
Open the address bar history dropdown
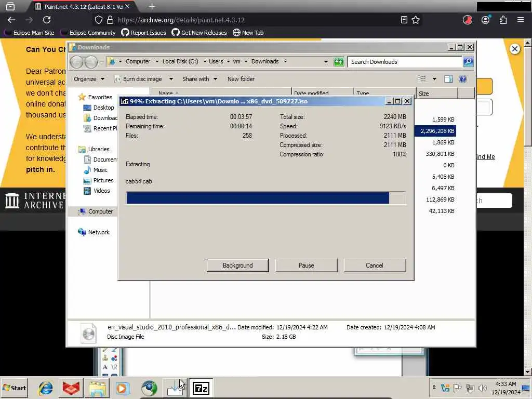tap(326, 62)
